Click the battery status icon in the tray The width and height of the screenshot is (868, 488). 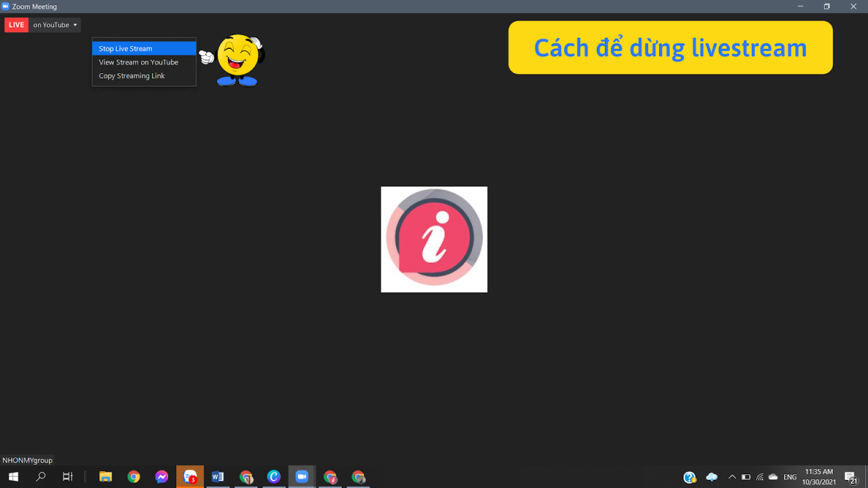pyautogui.click(x=746, y=476)
